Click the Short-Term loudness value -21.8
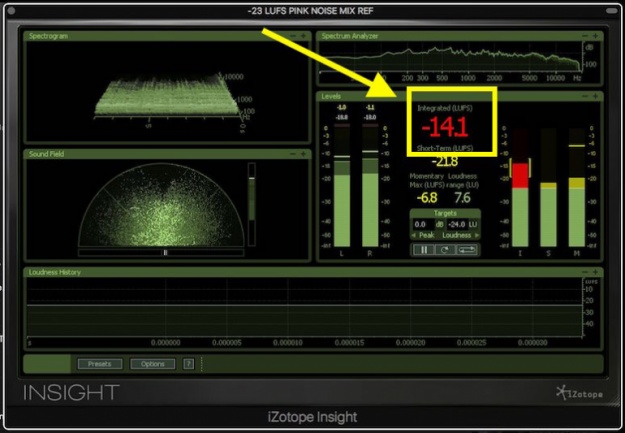 445,161
